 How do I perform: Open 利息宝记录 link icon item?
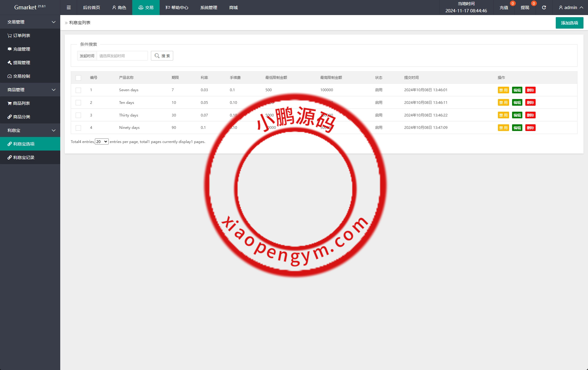pos(21,157)
